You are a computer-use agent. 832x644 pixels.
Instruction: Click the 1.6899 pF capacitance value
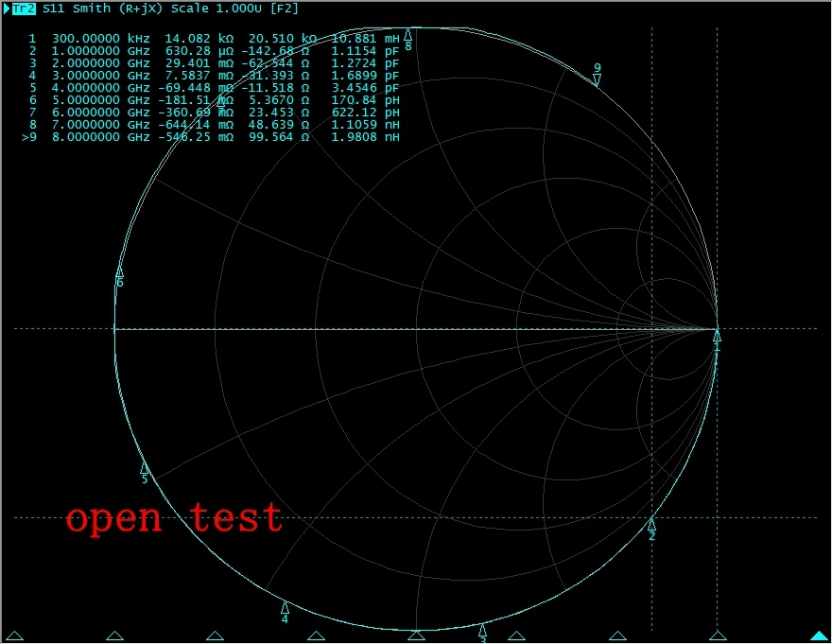tap(366, 76)
